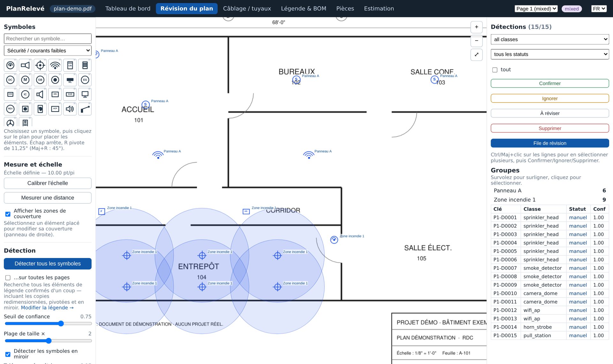Choose the GB glass break symbol
Viewport: 613px width, 364px height.
coord(40,80)
